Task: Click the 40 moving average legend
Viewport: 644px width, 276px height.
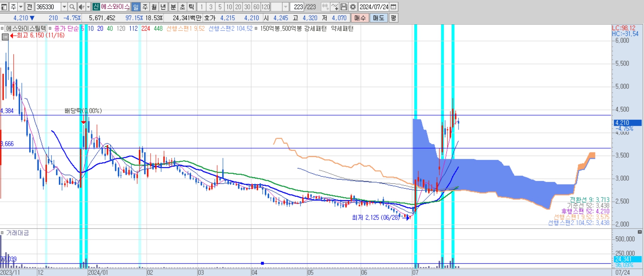Action: point(110,28)
